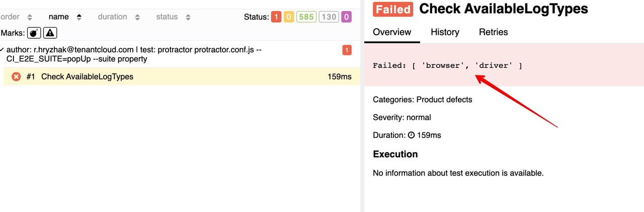Click the Check AvailableLogTypes title heading

click(504, 9)
